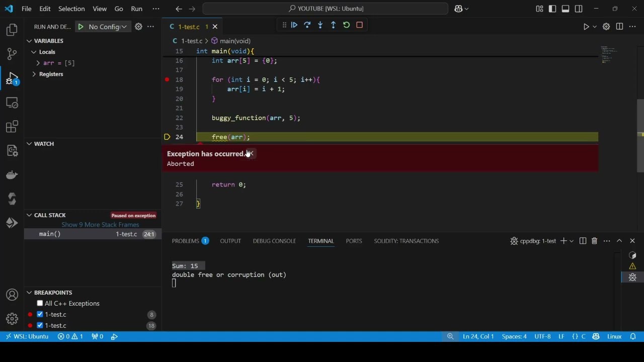Collapse the WATCH section
644x362 pixels.
(x=29, y=144)
